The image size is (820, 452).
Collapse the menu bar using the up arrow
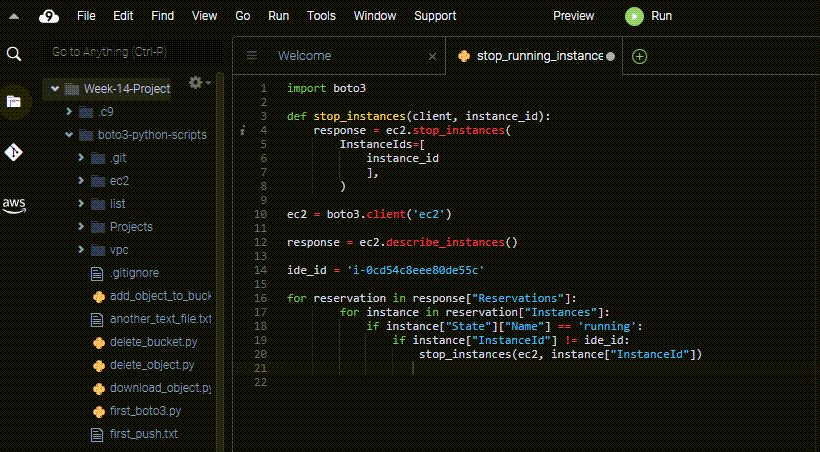coord(14,16)
